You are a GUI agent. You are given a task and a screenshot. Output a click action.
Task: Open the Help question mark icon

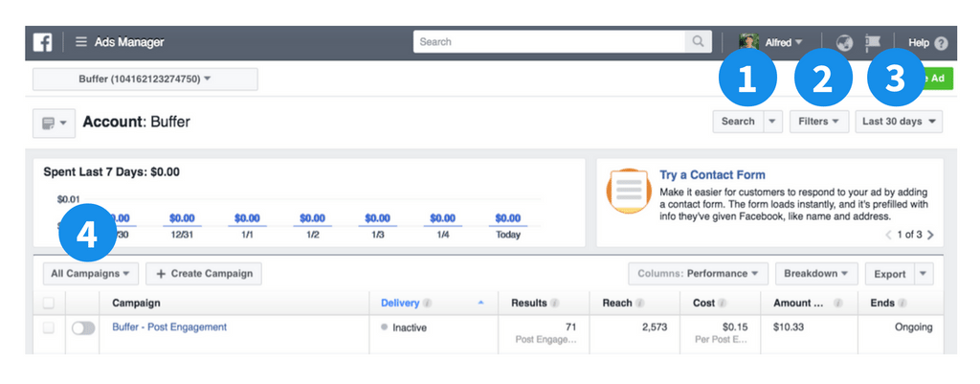click(x=941, y=43)
